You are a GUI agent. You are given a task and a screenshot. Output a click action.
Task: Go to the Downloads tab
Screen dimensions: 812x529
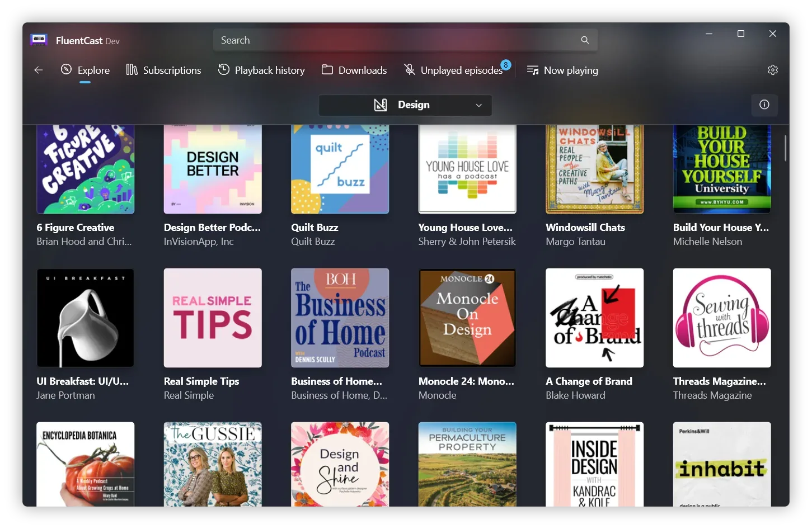pyautogui.click(x=354, y=70)
